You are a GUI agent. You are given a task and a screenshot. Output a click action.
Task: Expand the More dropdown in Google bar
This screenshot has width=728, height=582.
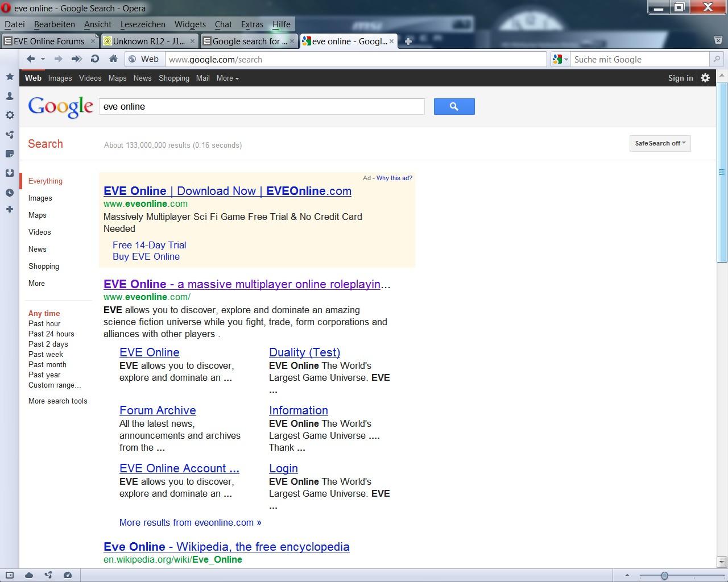tap(227, 78)
